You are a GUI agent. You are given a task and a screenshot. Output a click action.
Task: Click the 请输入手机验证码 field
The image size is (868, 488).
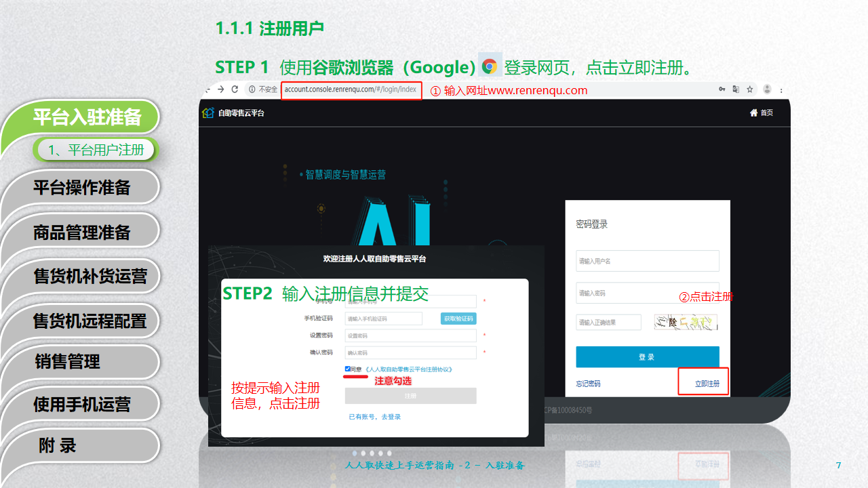click(x=383, y=319)
